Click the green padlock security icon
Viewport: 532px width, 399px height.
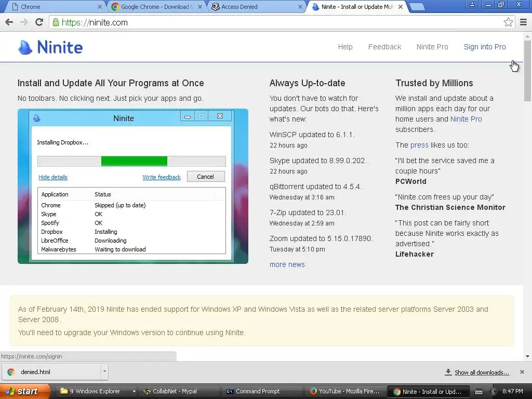coord(56,22)
